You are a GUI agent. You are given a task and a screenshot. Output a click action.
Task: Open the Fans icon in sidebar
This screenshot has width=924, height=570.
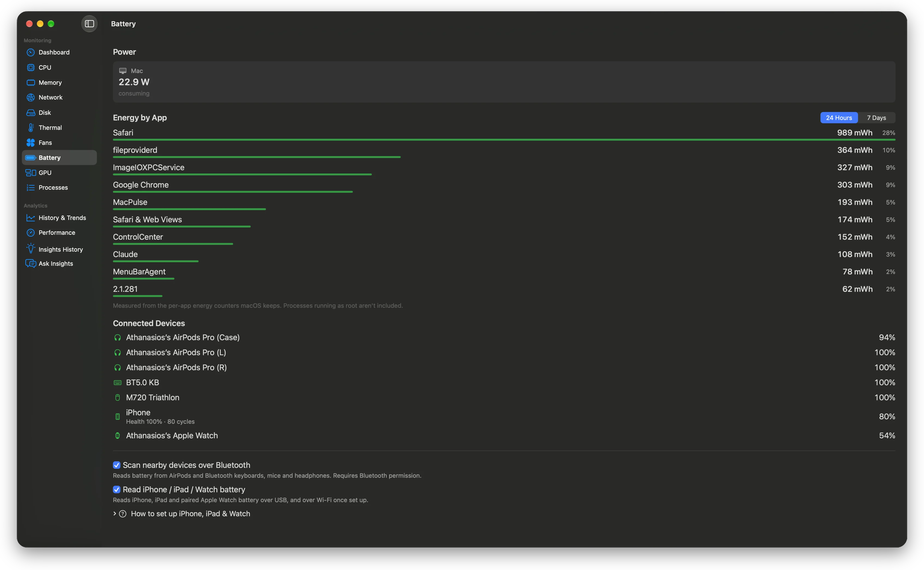[x=31, y=142]
